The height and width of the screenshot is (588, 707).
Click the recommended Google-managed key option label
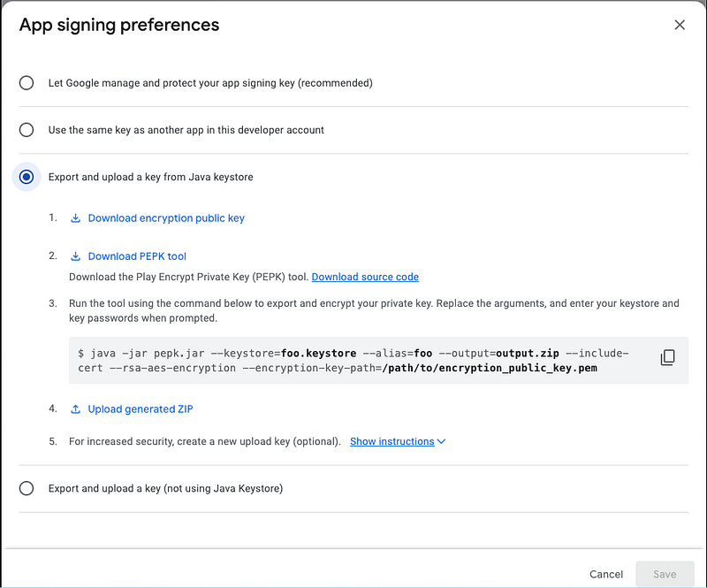210,83
